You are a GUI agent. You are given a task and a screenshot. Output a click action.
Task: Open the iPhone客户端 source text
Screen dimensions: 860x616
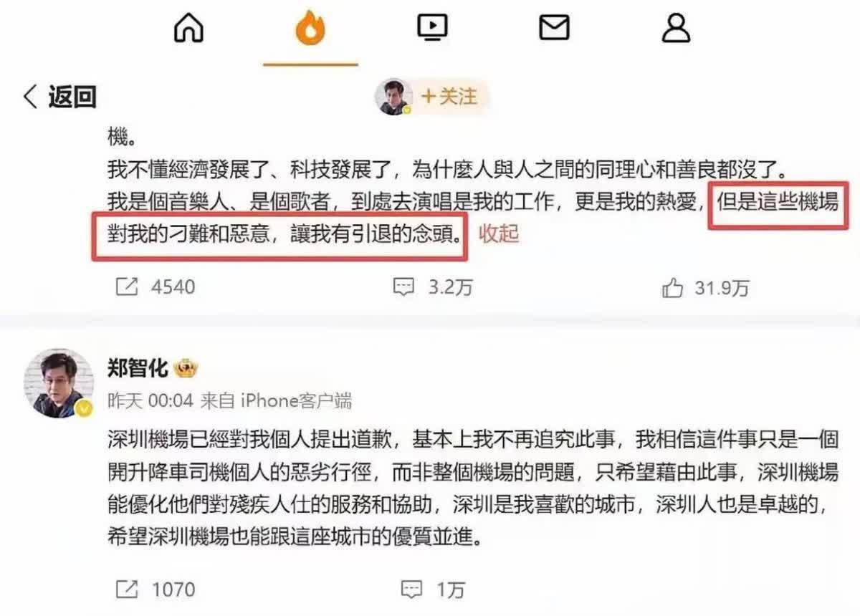[276, 400]
